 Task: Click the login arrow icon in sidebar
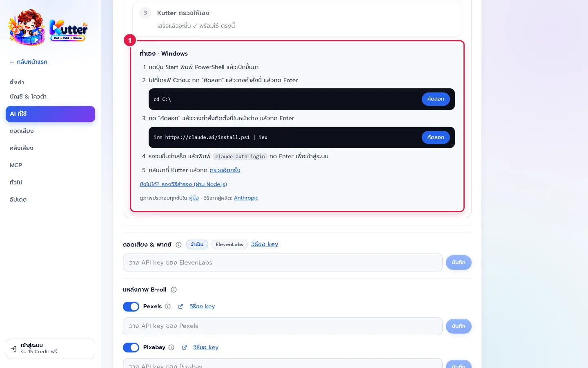tap(13, 349)
